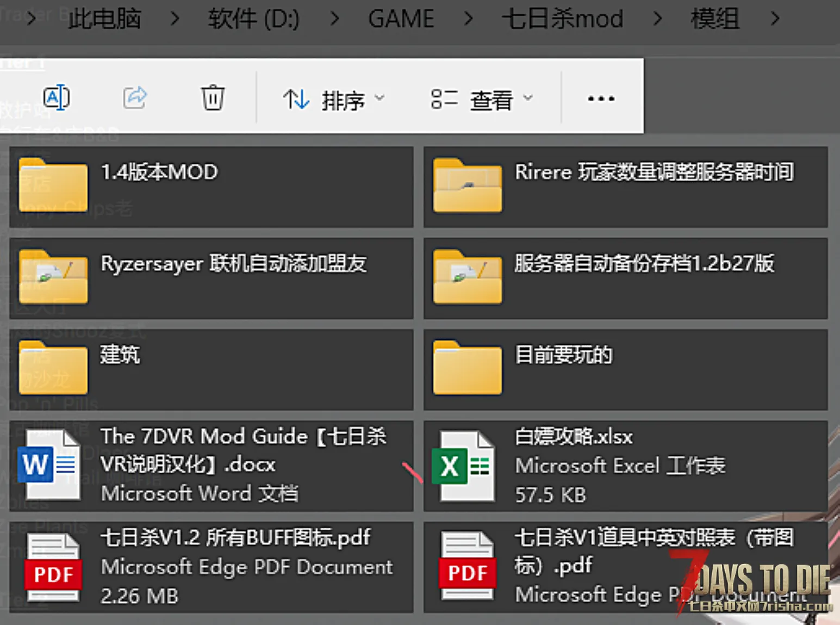Open the three-dots more options menu
Screen dimensions: 840x625
click(x=601, y=99)
